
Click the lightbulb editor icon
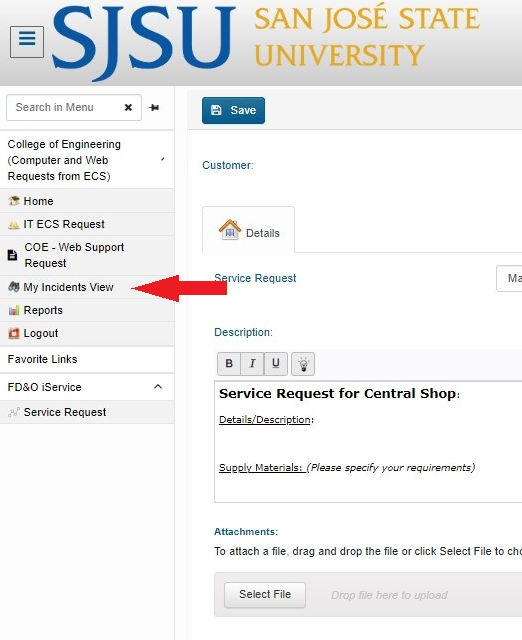(303, 364)
